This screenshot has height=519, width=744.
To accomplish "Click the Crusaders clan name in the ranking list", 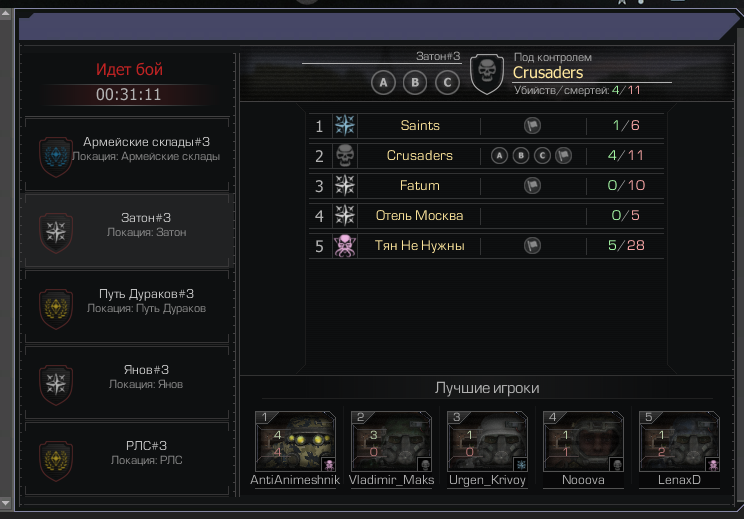I will point(419,156).
